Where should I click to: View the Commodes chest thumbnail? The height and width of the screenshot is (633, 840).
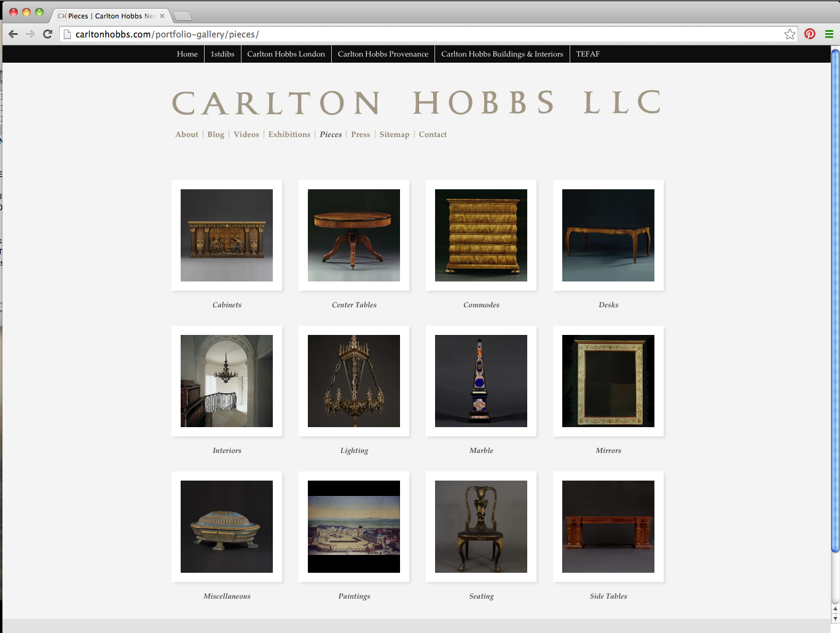pyautogui.click(x=481, y=235)
